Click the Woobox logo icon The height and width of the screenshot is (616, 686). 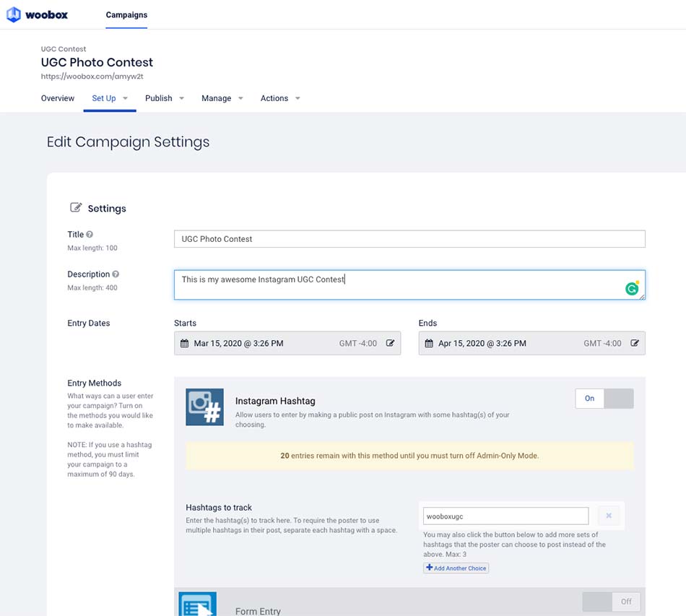click(14, 14)
